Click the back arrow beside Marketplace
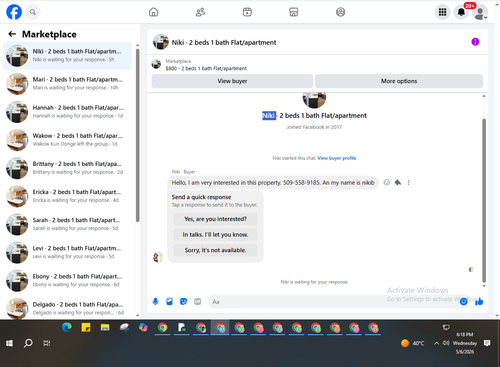Viewport: 500px width, 367px height. 12,34
